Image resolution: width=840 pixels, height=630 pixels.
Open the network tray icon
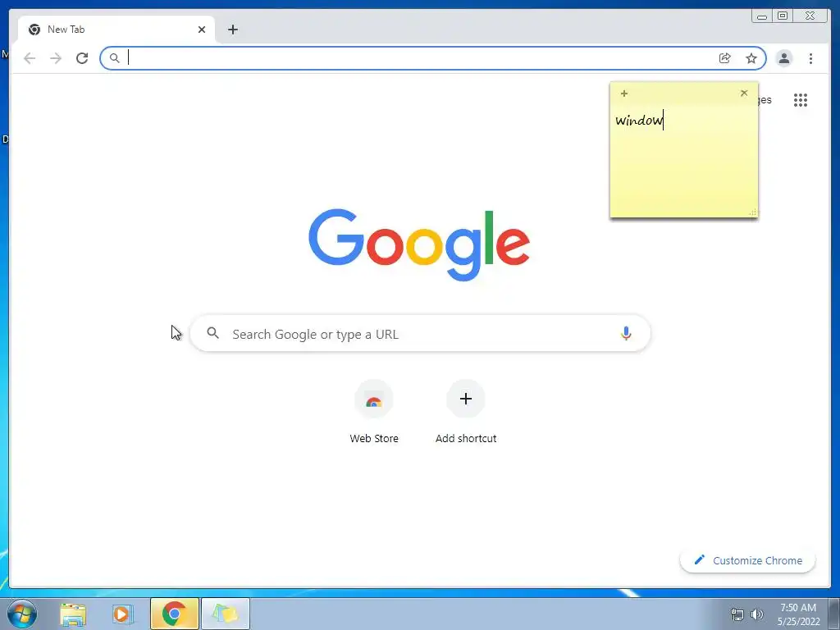point(737,614)
